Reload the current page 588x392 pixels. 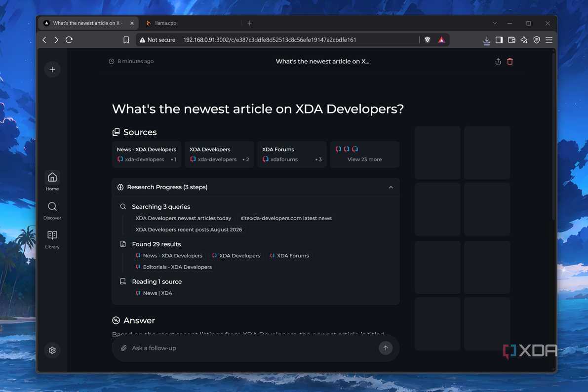pos(69,40)
